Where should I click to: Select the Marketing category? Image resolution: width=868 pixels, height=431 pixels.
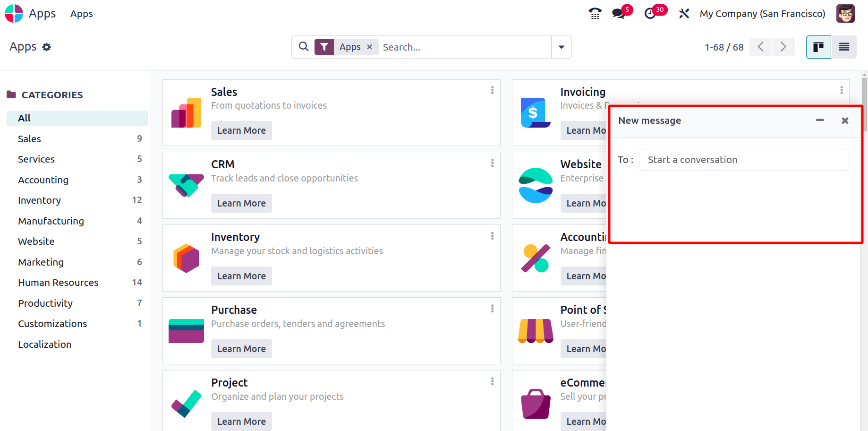77,262
